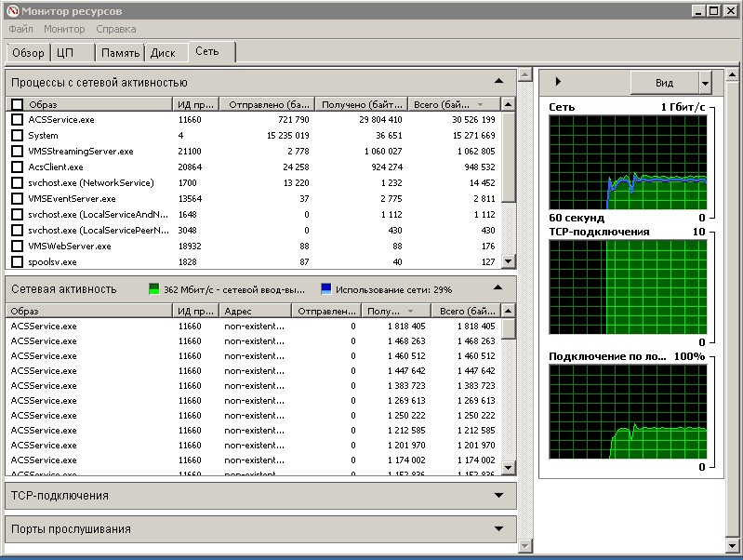This screenshot has width=743, height=560.
Task: Tick the VMSStreamingServer.exe checkbox
Action: coord(17,152)
